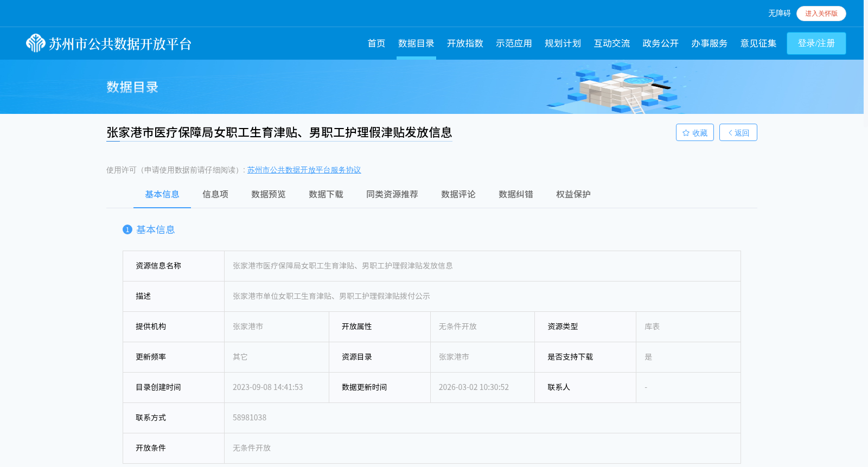This screenshot has height=467, width=868.
Task: Click the 开放条件 label cell
Action: (x=174, y=448)
